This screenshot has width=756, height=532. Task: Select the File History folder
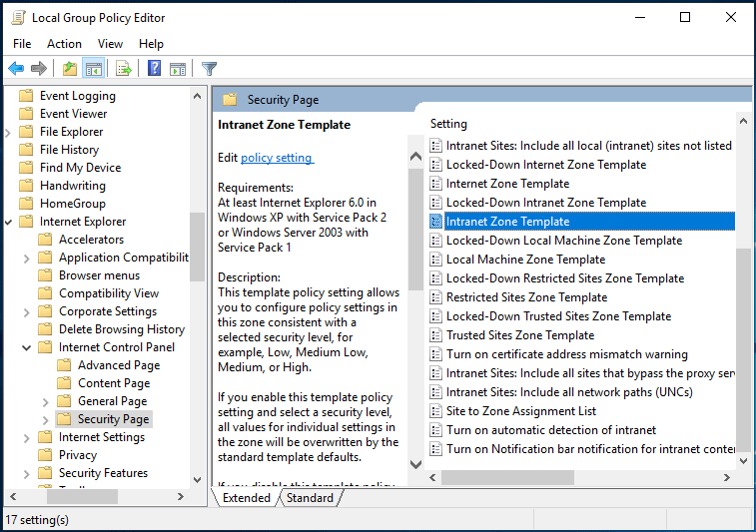point(70,150)
